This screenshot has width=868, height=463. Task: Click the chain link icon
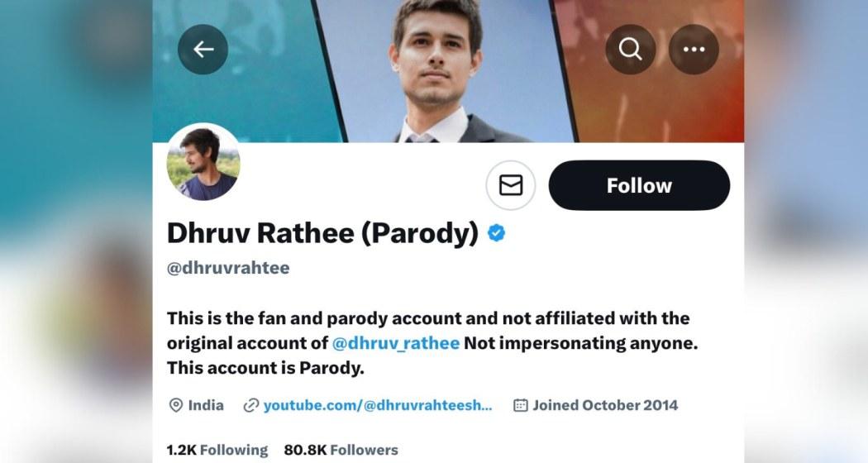pyautogui.click(x=251, y=405)
